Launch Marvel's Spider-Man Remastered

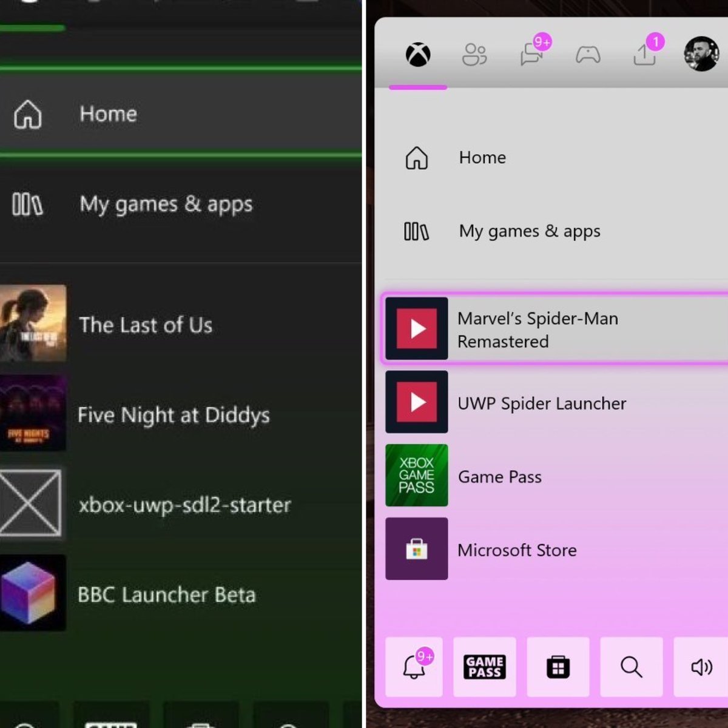tap(555, 329)
